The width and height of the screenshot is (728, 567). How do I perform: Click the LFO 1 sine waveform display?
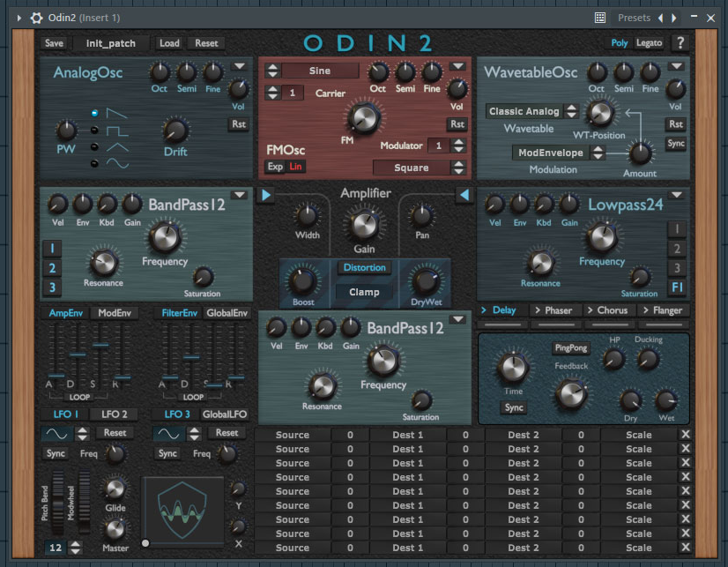[56, 434]
